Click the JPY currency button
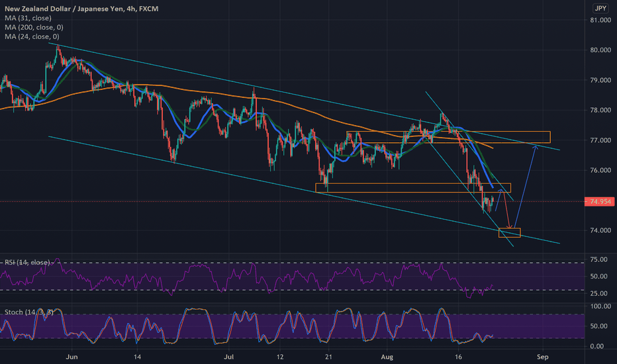The image size is (617, 364). [600, 8]
